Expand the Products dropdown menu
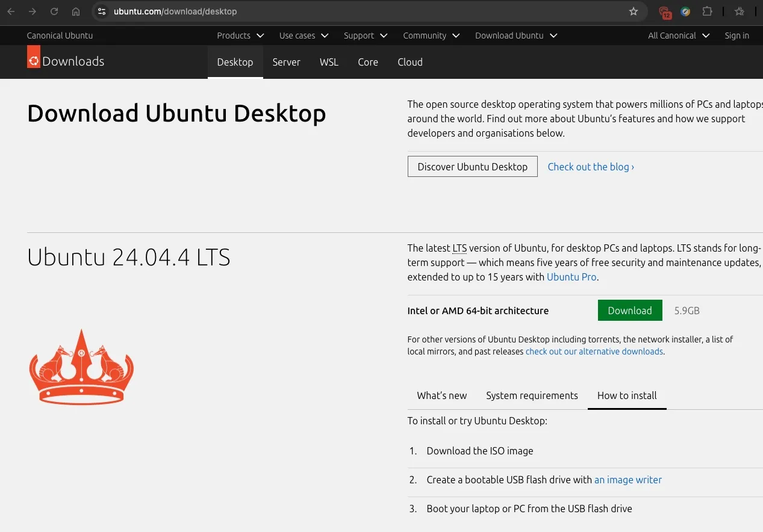Screen dimensions: 763x532 240,36
